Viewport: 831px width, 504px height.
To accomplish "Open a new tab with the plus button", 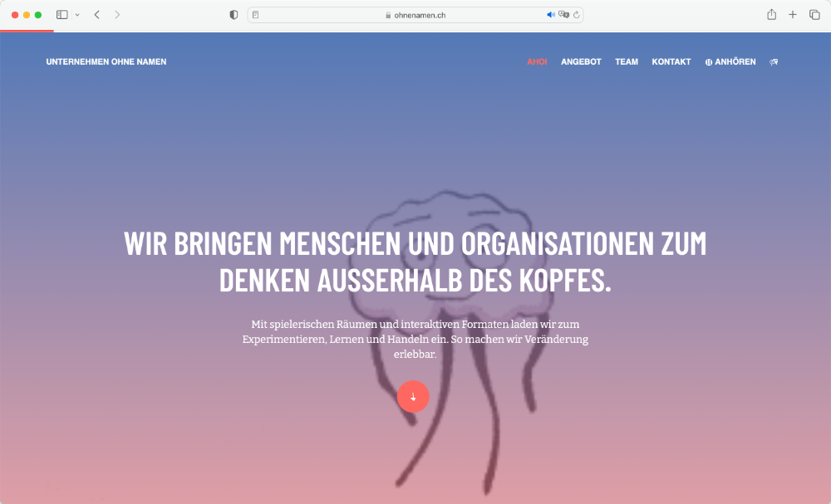I will click(x=792, y=14).
